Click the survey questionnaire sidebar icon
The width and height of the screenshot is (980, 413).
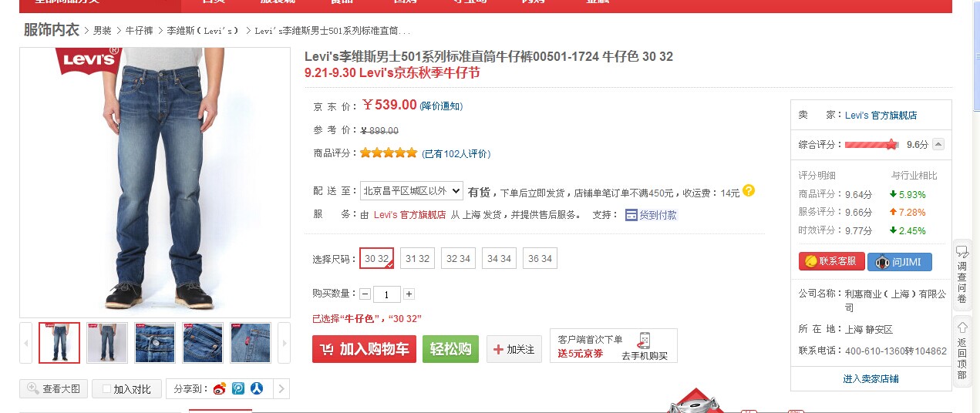962,253
